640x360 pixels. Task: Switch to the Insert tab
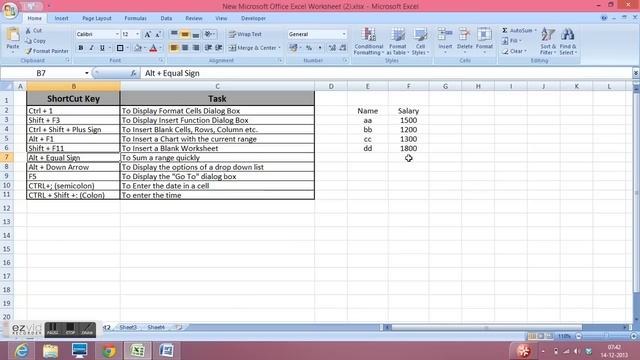tap(62, 18)
